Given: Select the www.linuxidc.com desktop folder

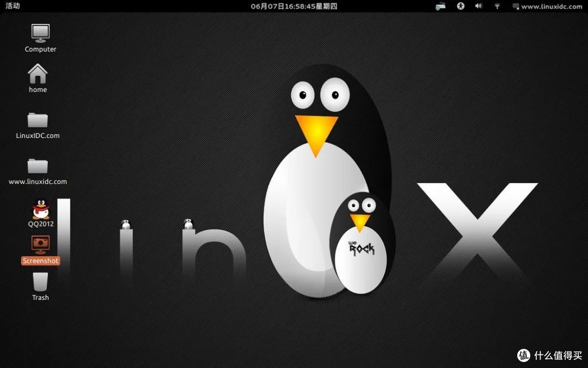Looking at the screenshot, I should point(38,166).
